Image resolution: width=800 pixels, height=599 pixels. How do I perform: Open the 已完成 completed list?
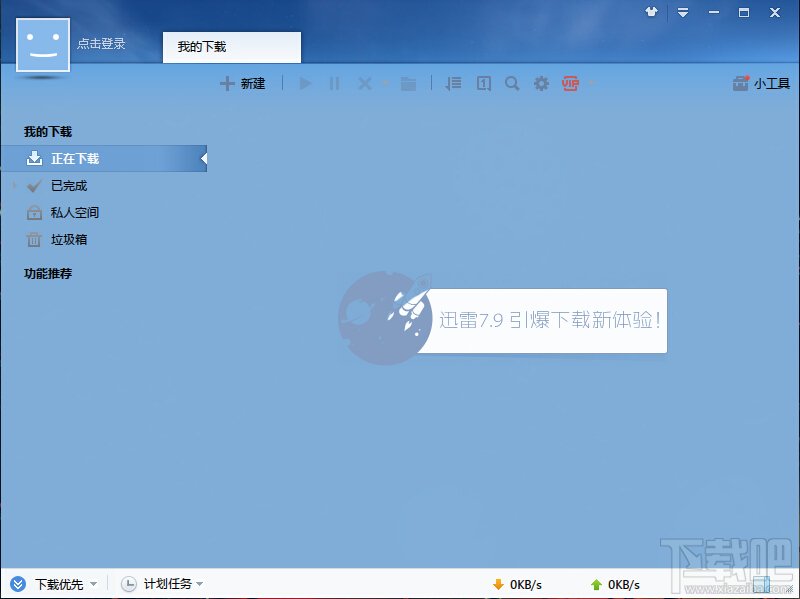69,186
